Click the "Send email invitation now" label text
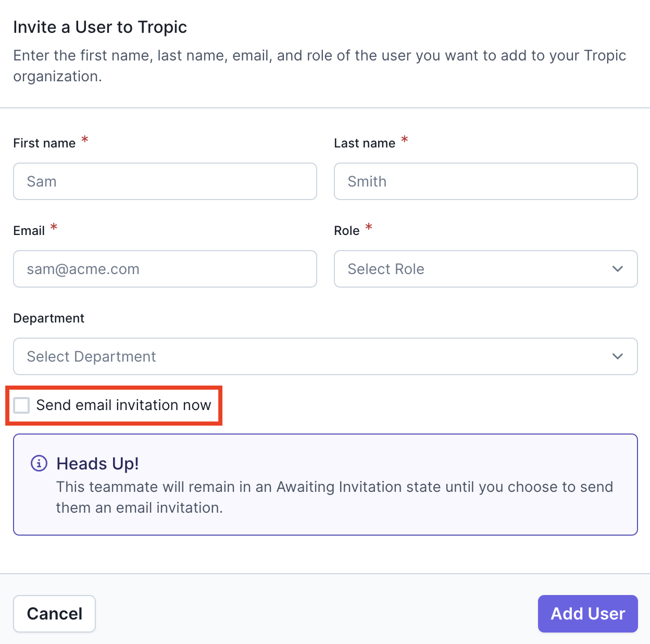Image resolution: width=650 pixels, height=644 pixels. 123,405
